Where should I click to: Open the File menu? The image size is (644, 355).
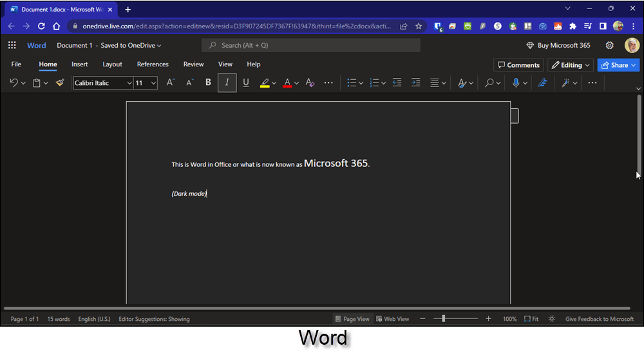coord(16,64)
